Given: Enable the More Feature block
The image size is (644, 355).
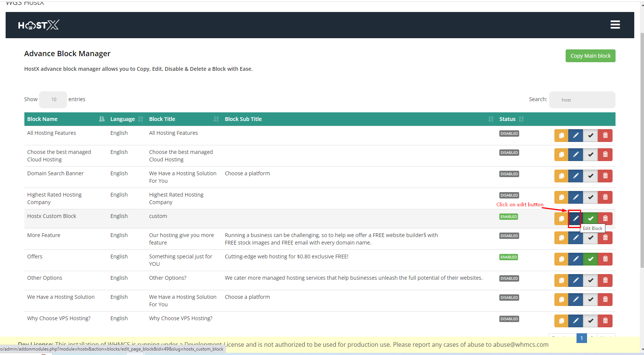Looking at the screenshot, I should 590,239.
